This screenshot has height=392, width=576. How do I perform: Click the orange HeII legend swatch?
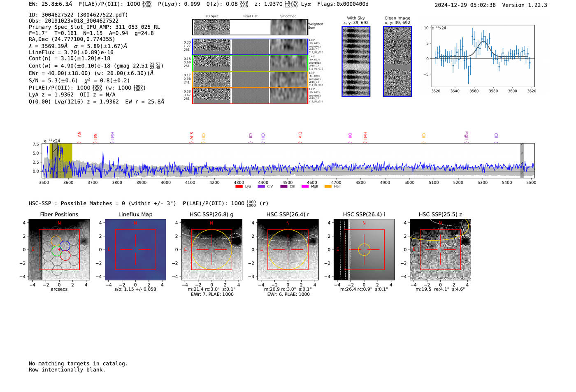[328, 186]
